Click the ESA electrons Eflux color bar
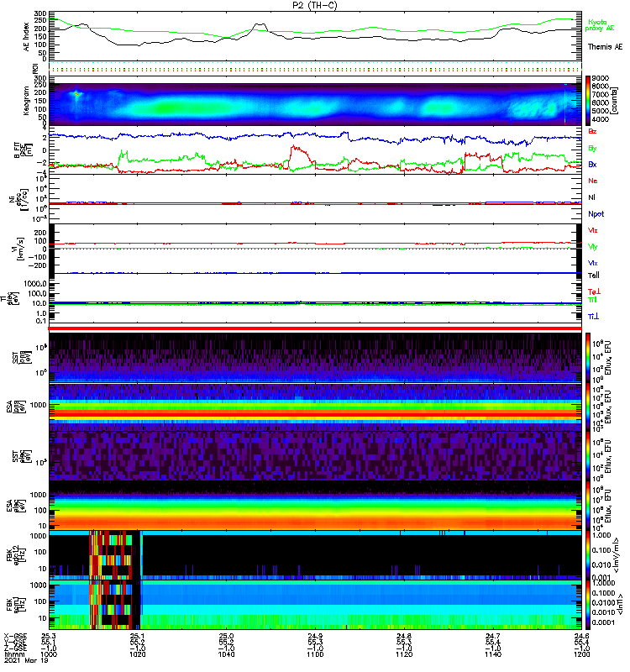630x672 pixels. pyautogui.click(x=587, y=506)
